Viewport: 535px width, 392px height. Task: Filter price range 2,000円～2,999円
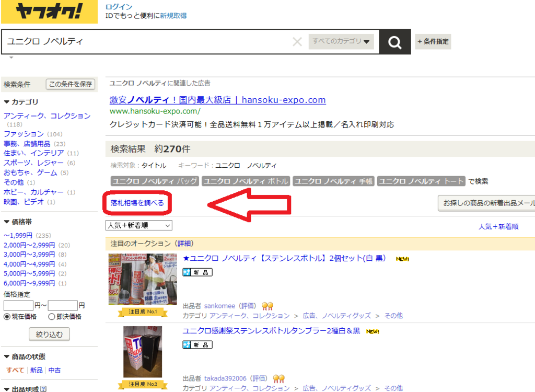point(29,245)
